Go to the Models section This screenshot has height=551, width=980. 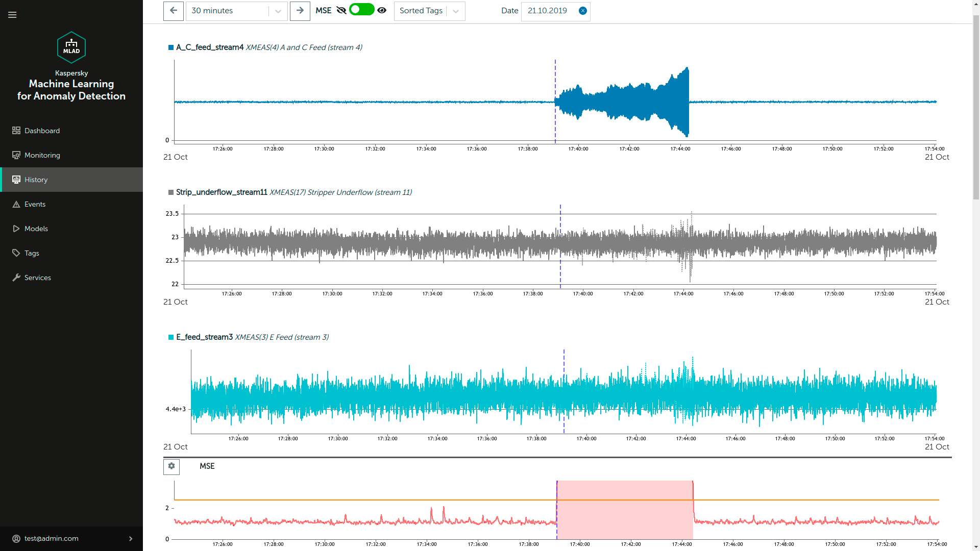[36, 229]
